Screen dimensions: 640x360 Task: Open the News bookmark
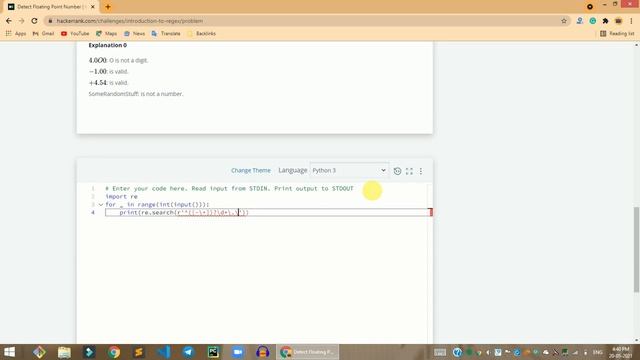tap(134, 33)
